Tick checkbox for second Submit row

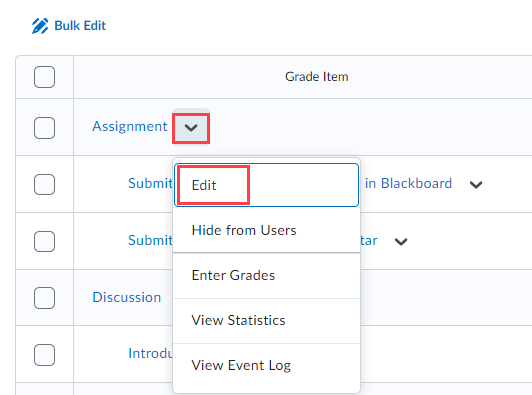44,242
